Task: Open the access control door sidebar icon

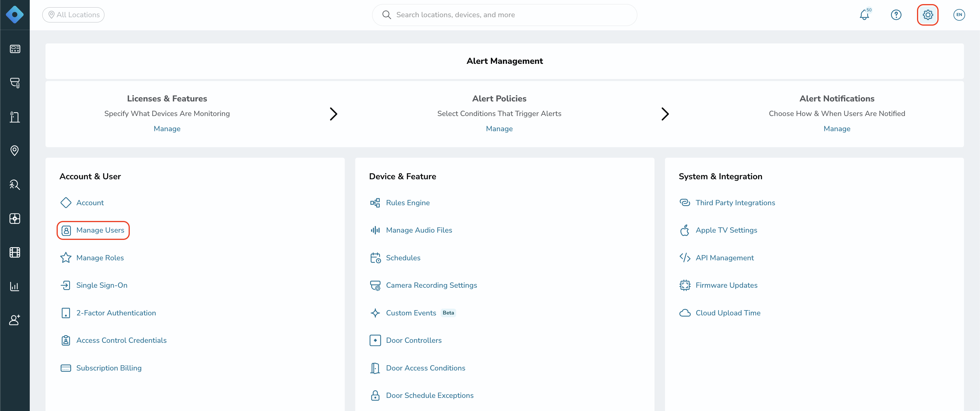Action: 15,117
